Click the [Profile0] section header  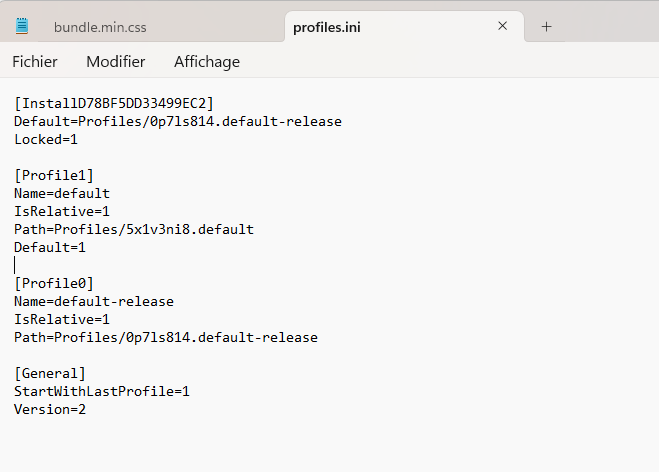pos(54,283)
